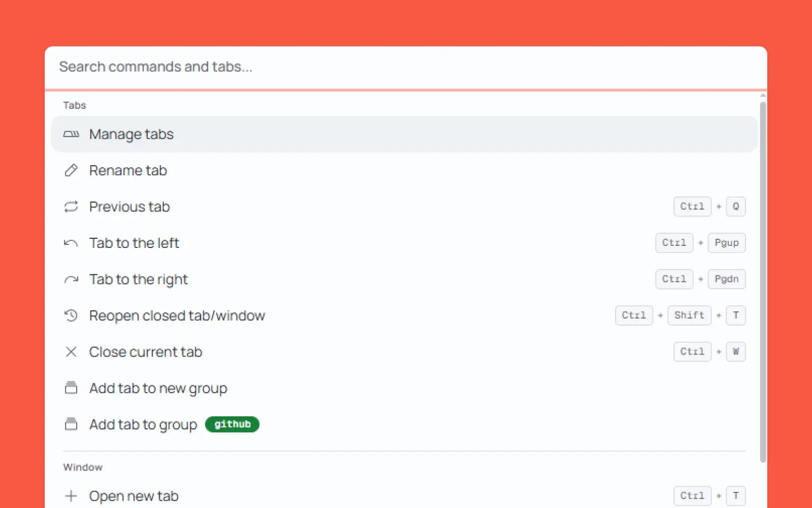The width and height of the screenshot is (812, 508).
Task: Click the Rename tab pencil icon
Action: tap(71, 170)
